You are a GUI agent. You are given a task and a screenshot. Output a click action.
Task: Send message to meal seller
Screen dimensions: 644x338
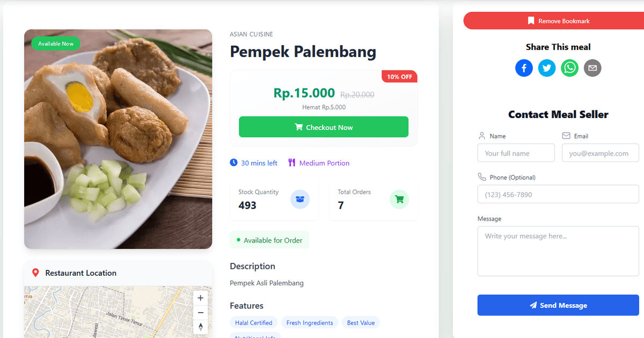558,305
